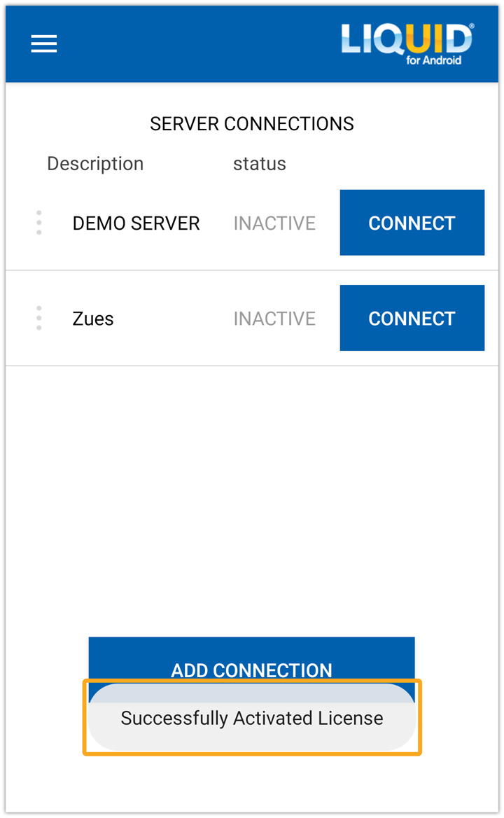The height and width of the screenshot is (818, 504).
Task: Click blank area below the Zues row
Action: pyautogui.click(x=251, y=490)
